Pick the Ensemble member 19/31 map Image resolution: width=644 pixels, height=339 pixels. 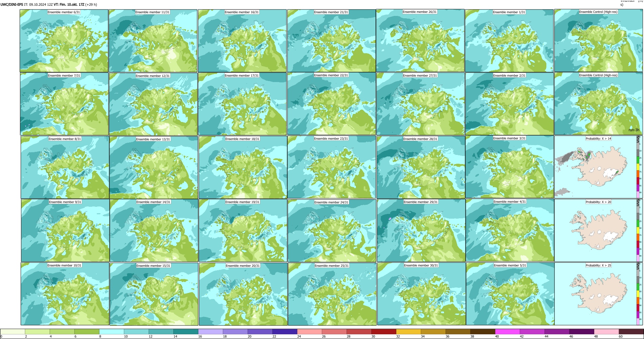click(x=243, y=230)
